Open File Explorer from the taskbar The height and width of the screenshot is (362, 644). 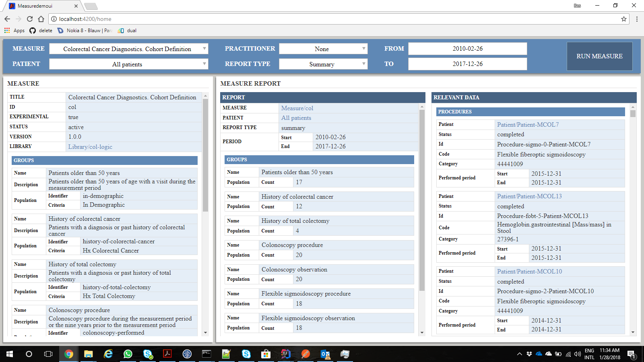click(88, 354)
